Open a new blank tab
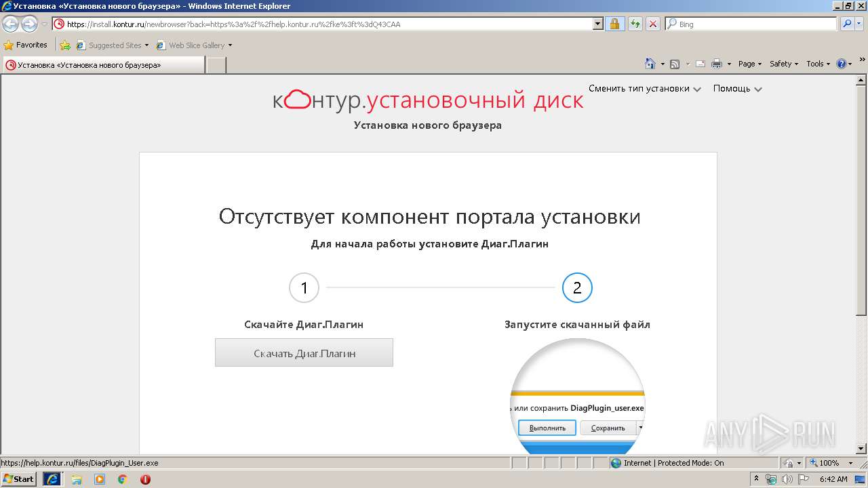This screenshot has width=868, height=488. tap(216, 65)
